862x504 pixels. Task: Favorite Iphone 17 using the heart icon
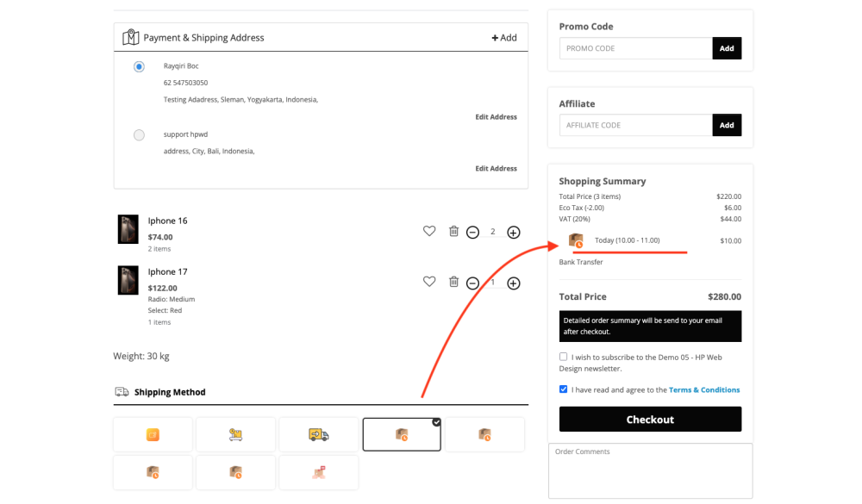429,282
